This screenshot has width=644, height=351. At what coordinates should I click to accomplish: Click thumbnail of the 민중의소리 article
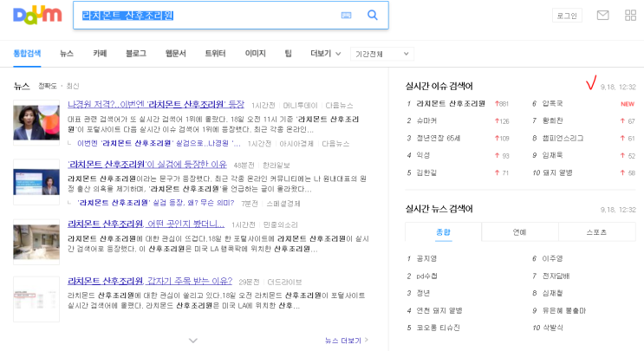click(36, 242)
